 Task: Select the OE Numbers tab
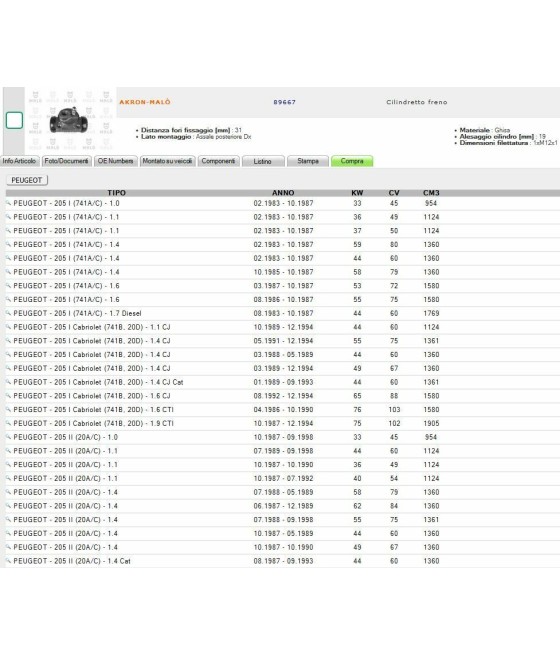(x=115, y=161)
